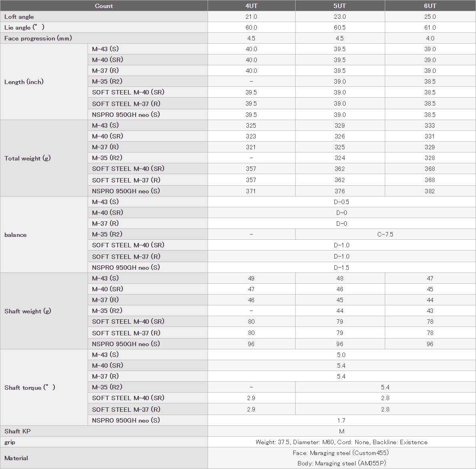This screenshot has height=469, width=476.
Task: Click the Shaft torque category cell
Action: click(x=30, y=387)
